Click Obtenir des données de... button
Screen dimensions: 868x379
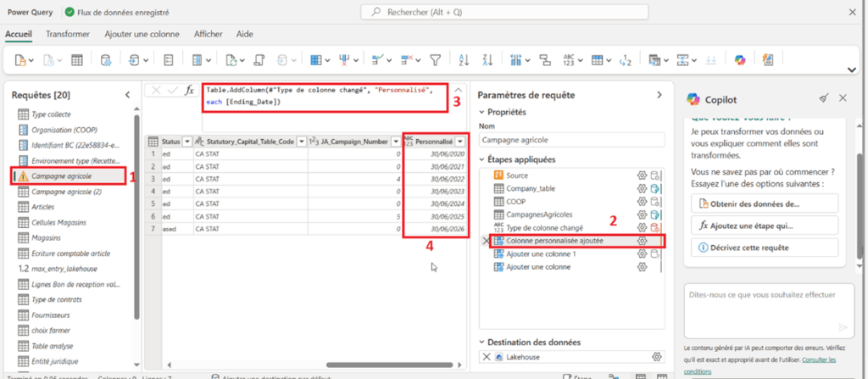point(764,203)
